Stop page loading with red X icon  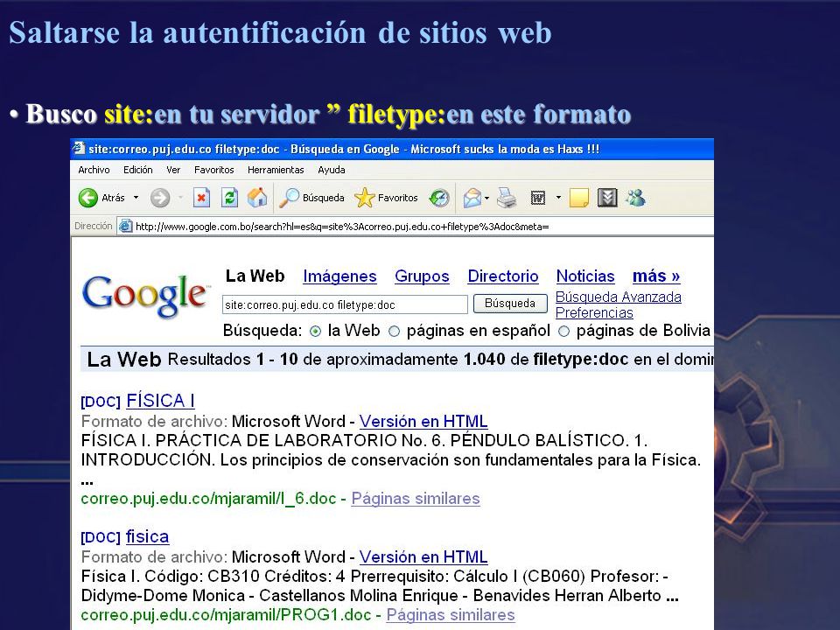point(201,198)
